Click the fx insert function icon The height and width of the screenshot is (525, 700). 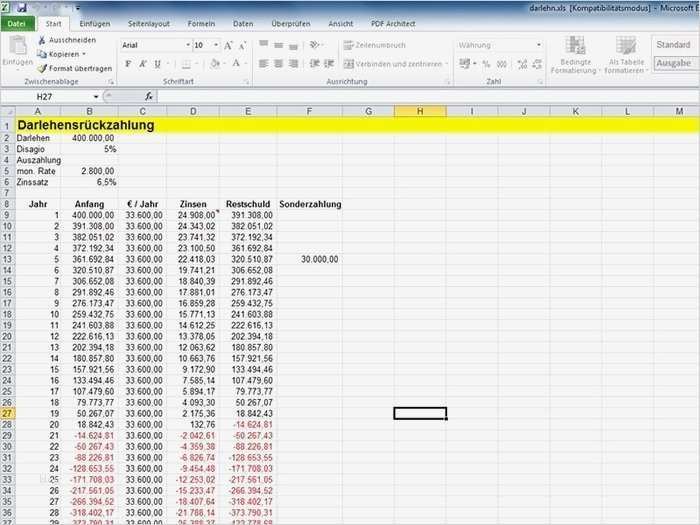(x=149, y=96)
